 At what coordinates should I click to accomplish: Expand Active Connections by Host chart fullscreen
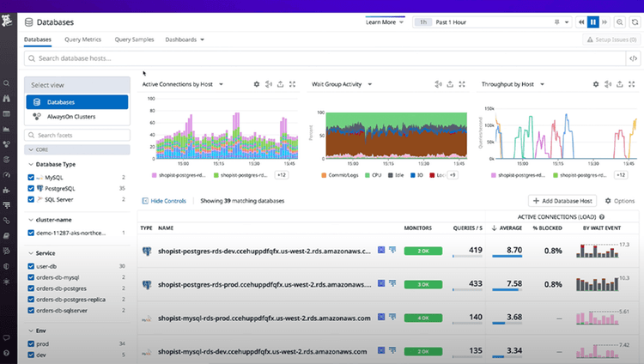pos(292,84)
